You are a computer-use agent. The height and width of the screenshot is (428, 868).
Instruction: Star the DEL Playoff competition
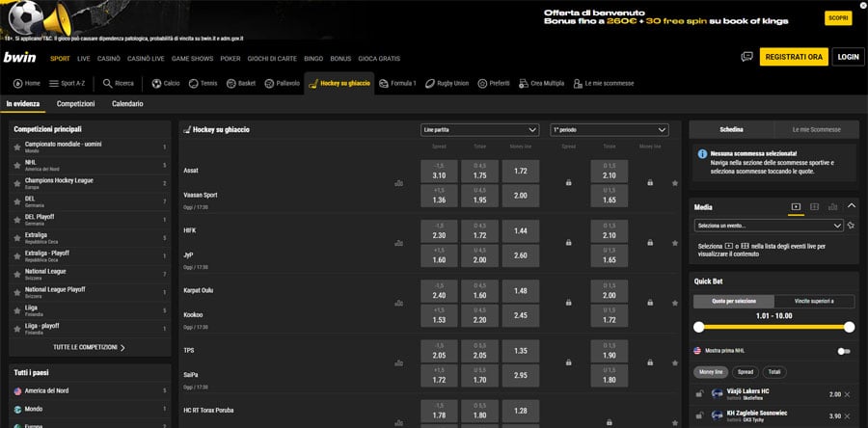pyautogui.click(x=17, y=220)
